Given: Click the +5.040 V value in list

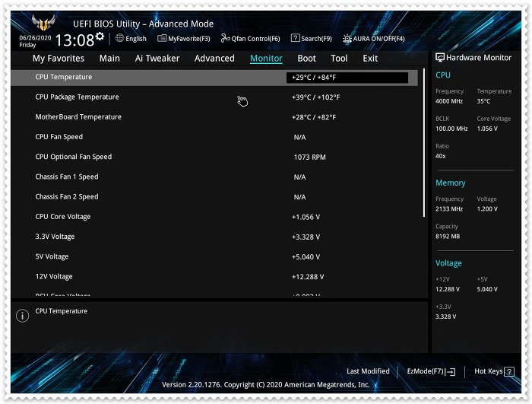Looking at the screenshot, I should click(306, 257).
